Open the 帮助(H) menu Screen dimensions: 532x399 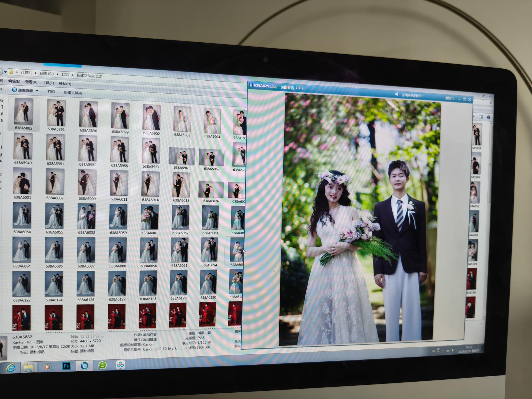(x=65, y=84)
